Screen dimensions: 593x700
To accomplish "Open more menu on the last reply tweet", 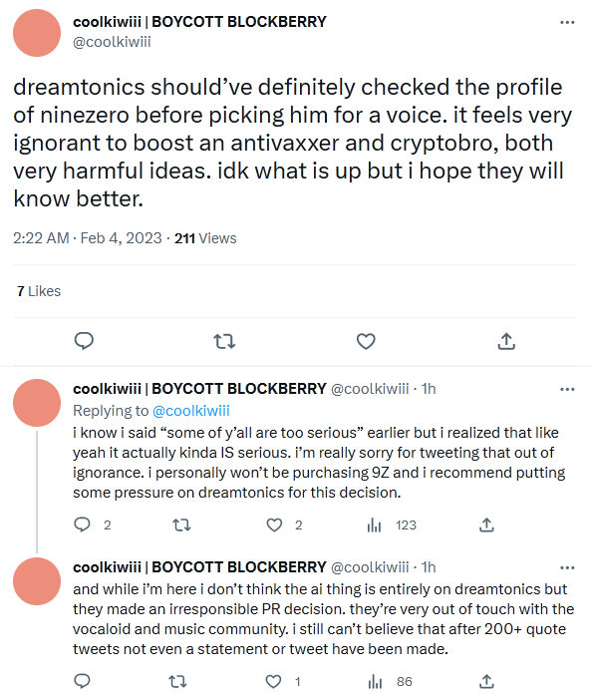I will click(x=567, y=567).
